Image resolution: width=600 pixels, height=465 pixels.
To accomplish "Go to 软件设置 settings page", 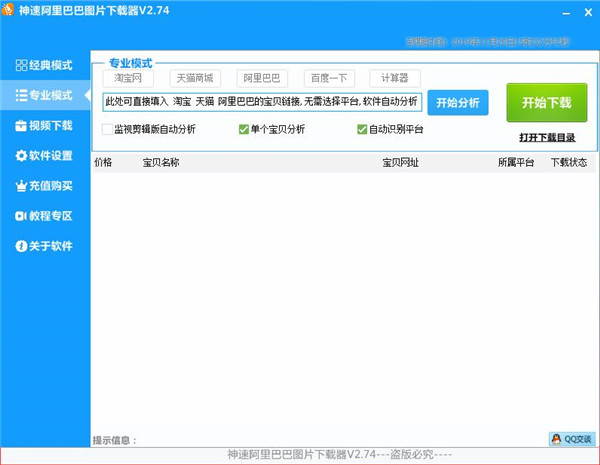I will click(x=45, y=155).
